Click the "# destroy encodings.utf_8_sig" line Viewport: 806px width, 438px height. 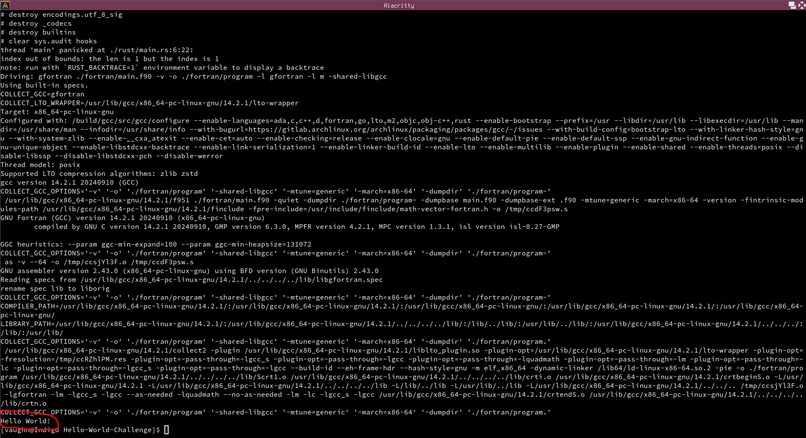click(62, 14)
